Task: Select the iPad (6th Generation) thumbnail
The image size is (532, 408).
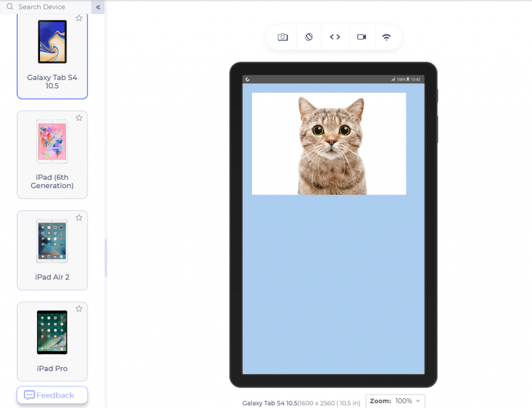Action: (x=52, y=141)
